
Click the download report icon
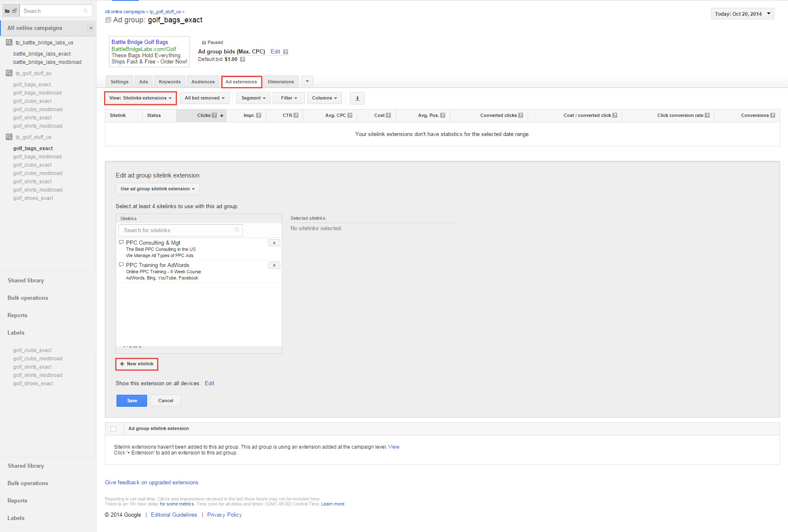[x=357, y=98]
